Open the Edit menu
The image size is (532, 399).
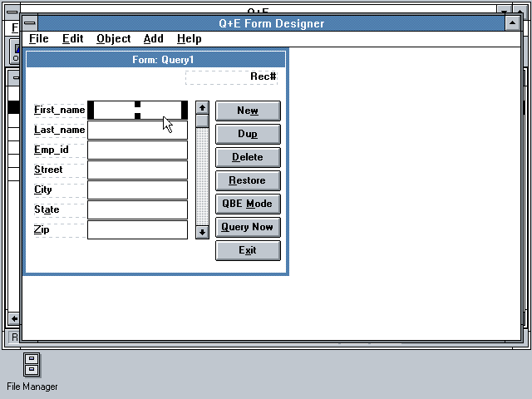tap(72, 39)
